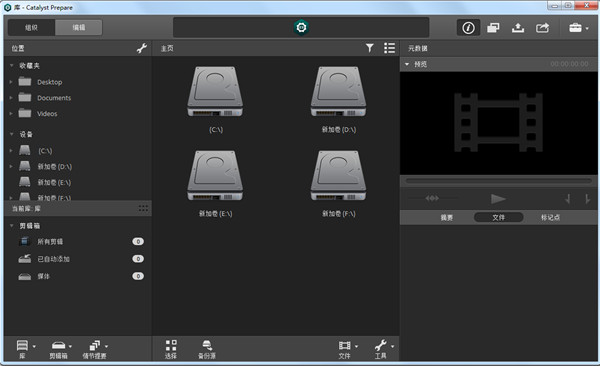Click the export upload icon
Screen dimensions: 600x366
518,28
